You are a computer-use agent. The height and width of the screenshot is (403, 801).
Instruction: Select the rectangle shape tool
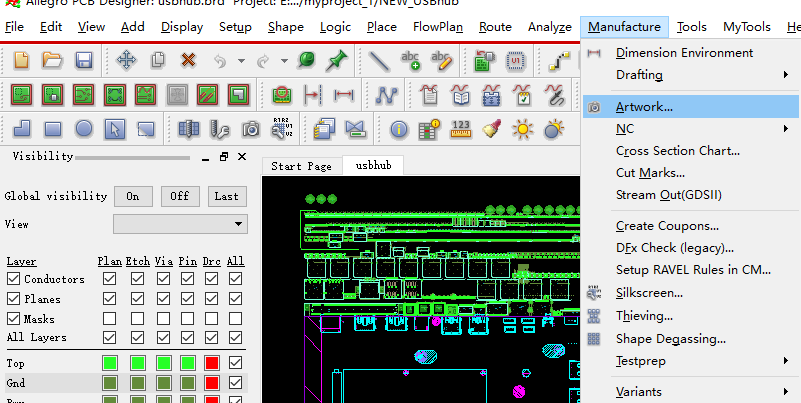pos(53,129)
